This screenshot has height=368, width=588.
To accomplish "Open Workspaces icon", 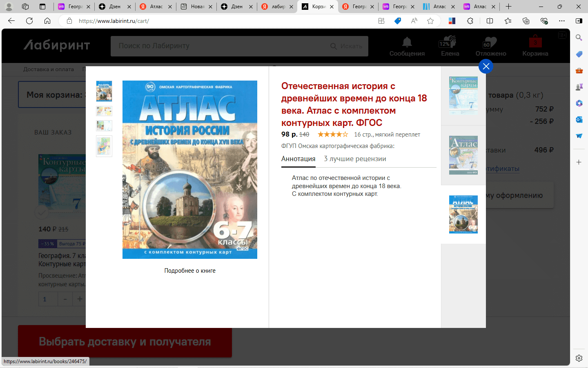I will click(25, 7).
